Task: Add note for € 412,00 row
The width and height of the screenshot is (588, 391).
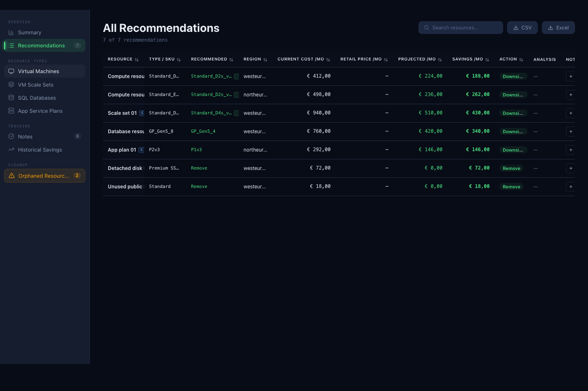Action: click(x=570, y=76)
